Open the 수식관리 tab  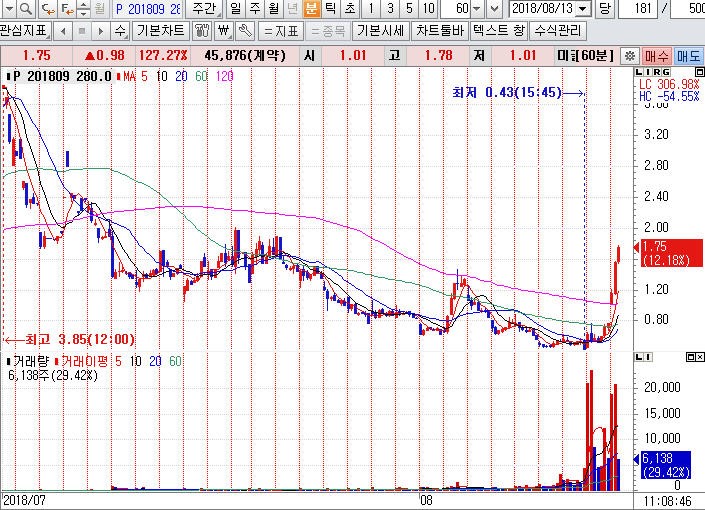click(x=559, y=30)
